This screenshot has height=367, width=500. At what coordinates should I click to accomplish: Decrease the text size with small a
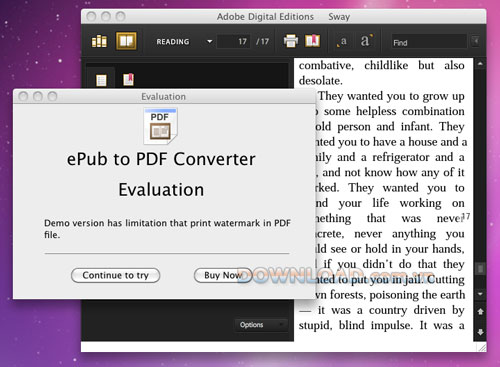[x=342, y=41]
